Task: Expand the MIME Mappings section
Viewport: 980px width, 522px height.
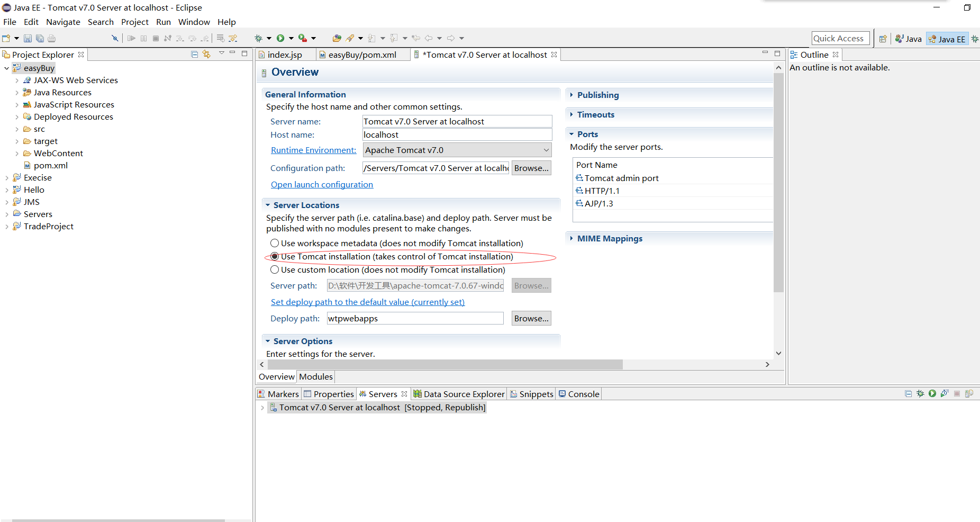Action: pyautogui.click(x=571, y=238)
